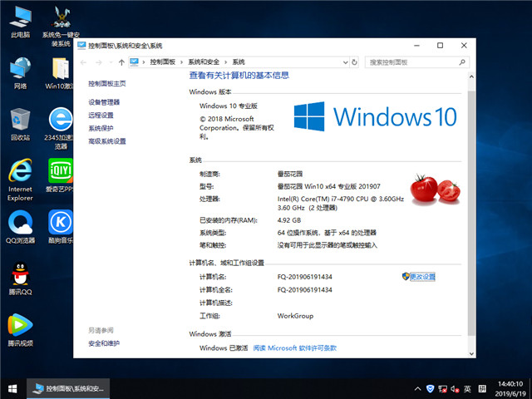The image size is (532, 399).
Task: Click the muted volume tray icon
Action: tap(455, 389)
